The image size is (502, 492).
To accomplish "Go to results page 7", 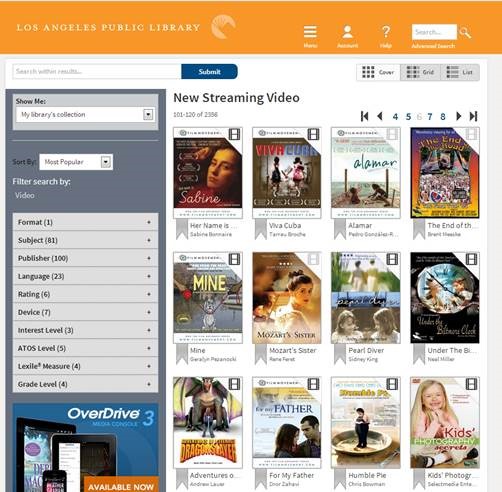I will (430, 116).
